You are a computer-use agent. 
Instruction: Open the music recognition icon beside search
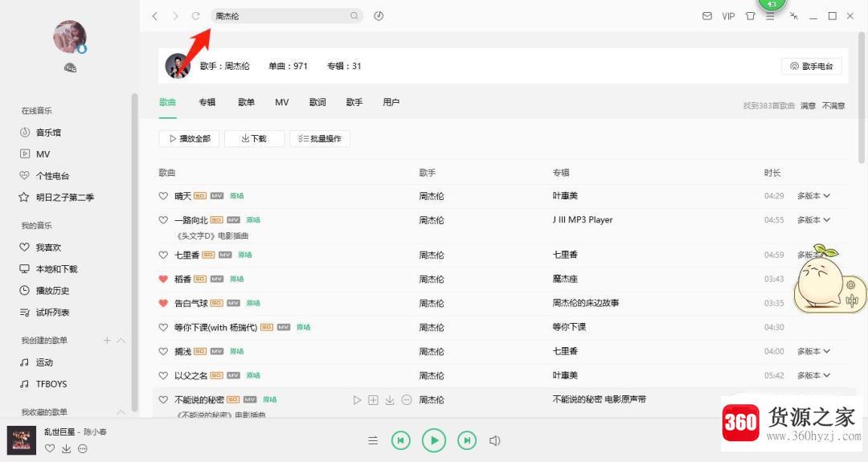[379, 16]
